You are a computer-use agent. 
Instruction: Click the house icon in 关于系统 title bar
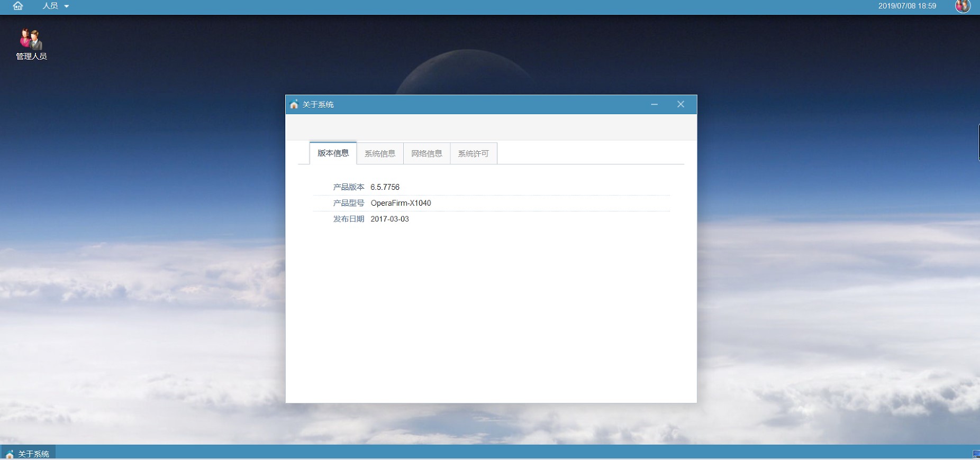point(294,105)
